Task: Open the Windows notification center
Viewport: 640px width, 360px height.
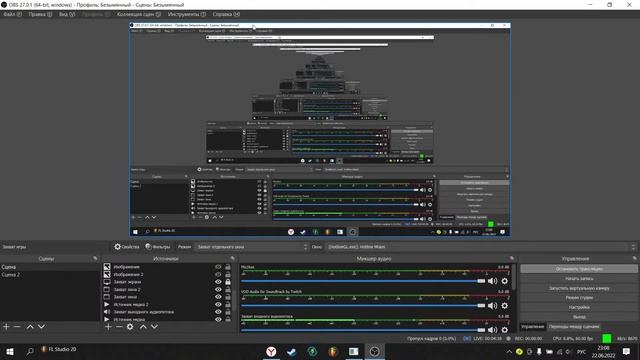Action: pos(626,351)
